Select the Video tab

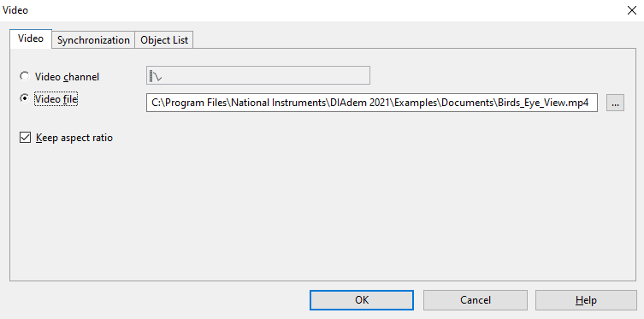click(x=31, y=38)
